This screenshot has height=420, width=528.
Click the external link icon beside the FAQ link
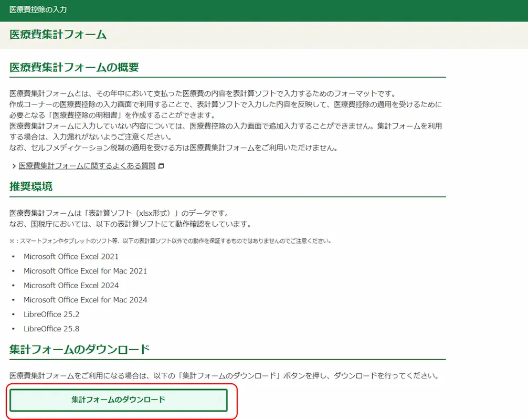tap(161, 166)
